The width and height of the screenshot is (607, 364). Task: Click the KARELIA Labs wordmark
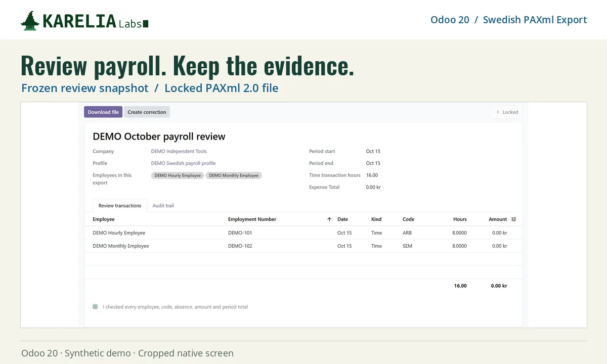point(95,21)
